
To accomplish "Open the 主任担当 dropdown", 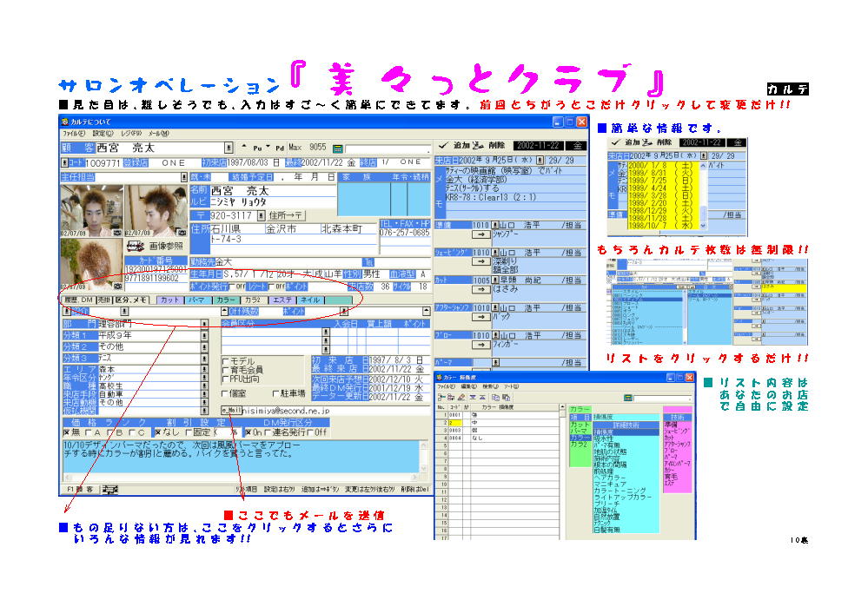I will click(x=184, y=177).
